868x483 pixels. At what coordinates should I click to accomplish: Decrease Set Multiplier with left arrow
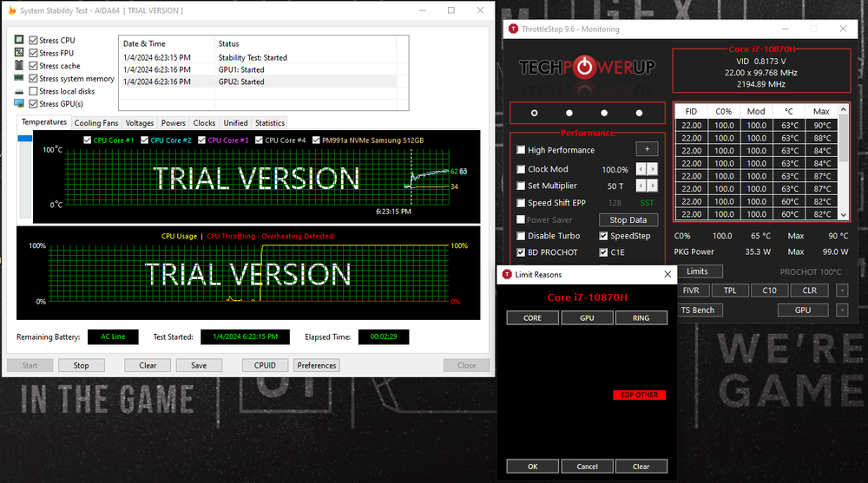(641, 186)
